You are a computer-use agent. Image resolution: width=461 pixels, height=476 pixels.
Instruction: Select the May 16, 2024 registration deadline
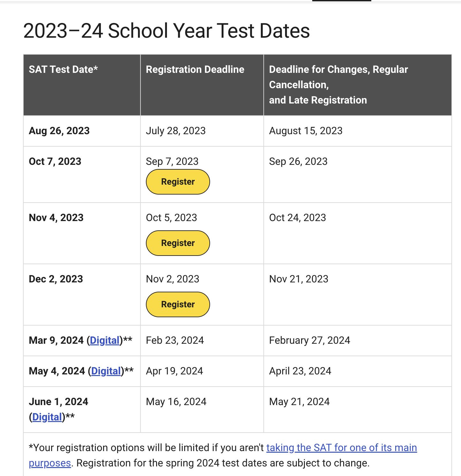pyautogui.click(x=176, y=402)
